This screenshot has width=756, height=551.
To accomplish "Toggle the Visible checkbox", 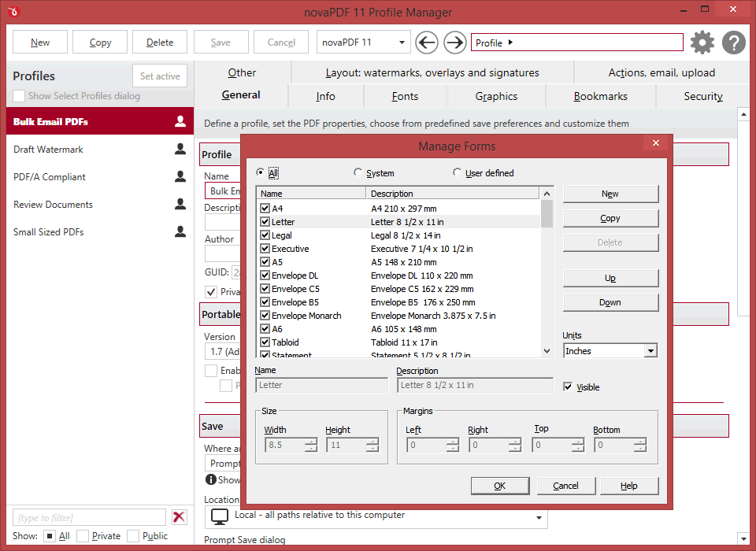I will pos(568,386).
